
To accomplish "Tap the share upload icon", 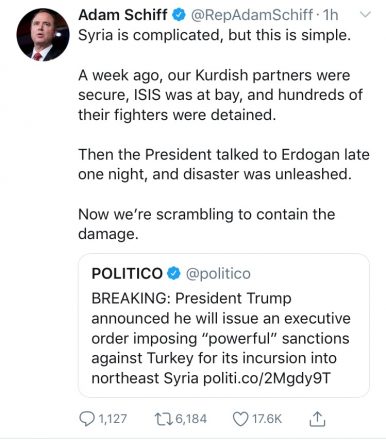I will [x=317, y=419].
